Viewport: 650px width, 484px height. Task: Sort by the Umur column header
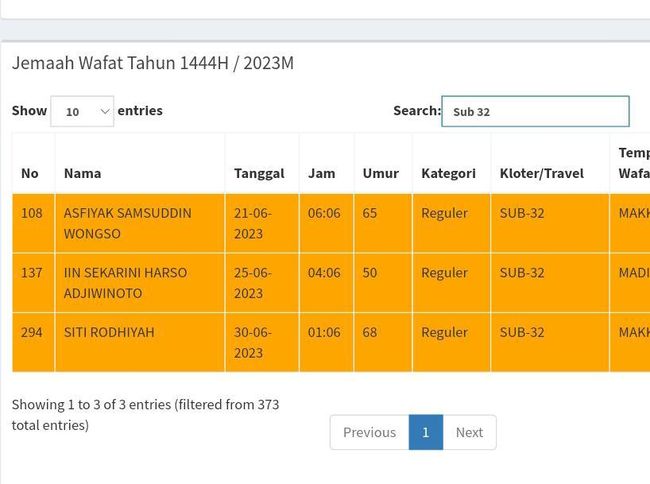[380, 173]
